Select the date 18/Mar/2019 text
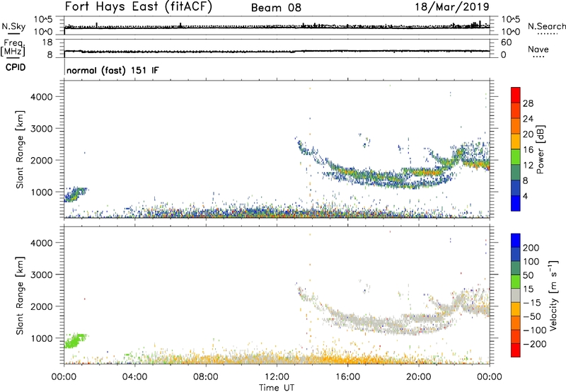 tap(452, 8)
